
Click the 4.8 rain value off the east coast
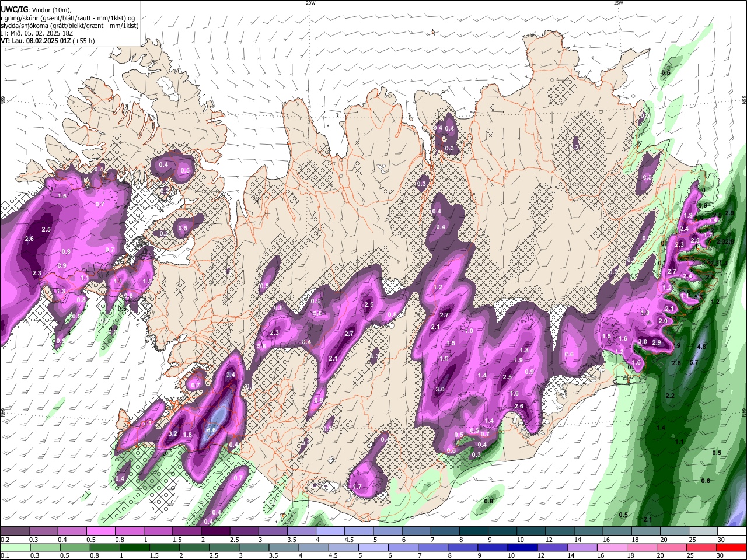(x=701, y=346)
